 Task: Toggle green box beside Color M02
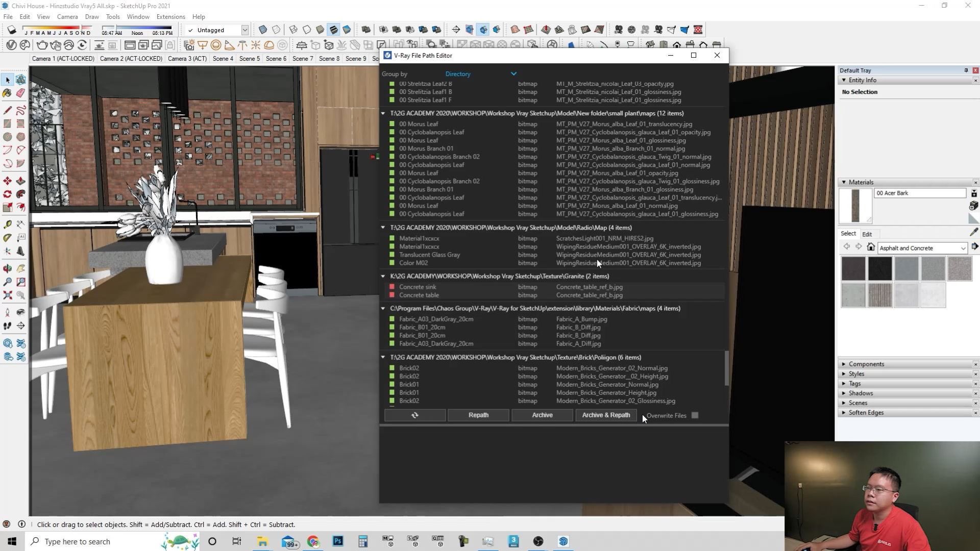pos(392,263)
